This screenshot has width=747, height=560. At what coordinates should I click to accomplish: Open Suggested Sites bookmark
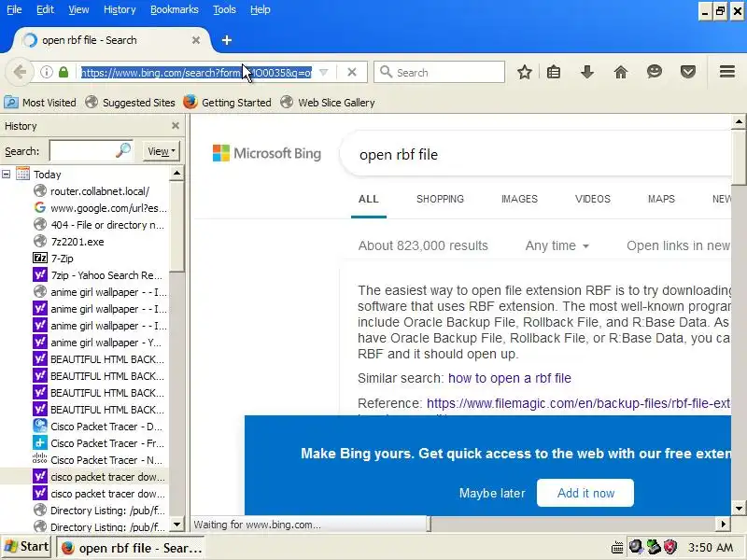pyautogui.click(x=130, y=103)
